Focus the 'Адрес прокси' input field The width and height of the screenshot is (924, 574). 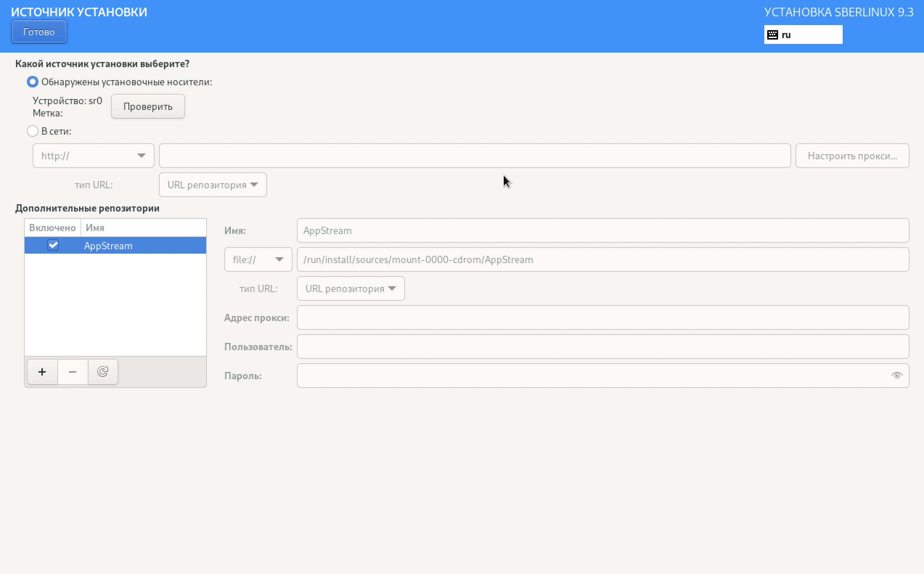pyautogui.click(x=602, y=318)
